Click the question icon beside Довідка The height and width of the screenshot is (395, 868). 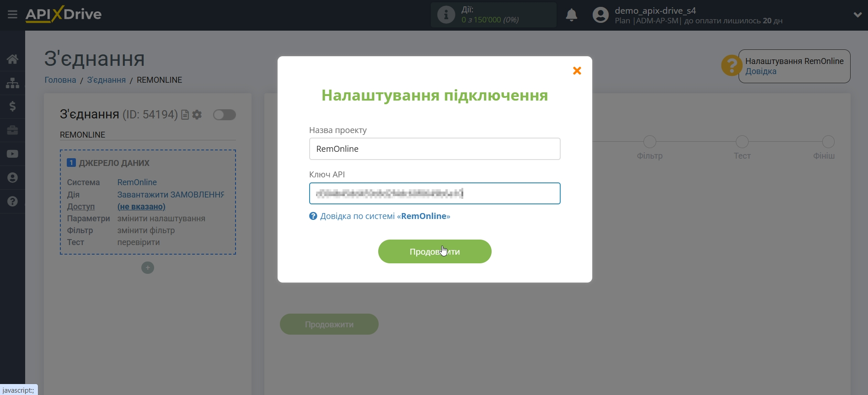[313, 216]
